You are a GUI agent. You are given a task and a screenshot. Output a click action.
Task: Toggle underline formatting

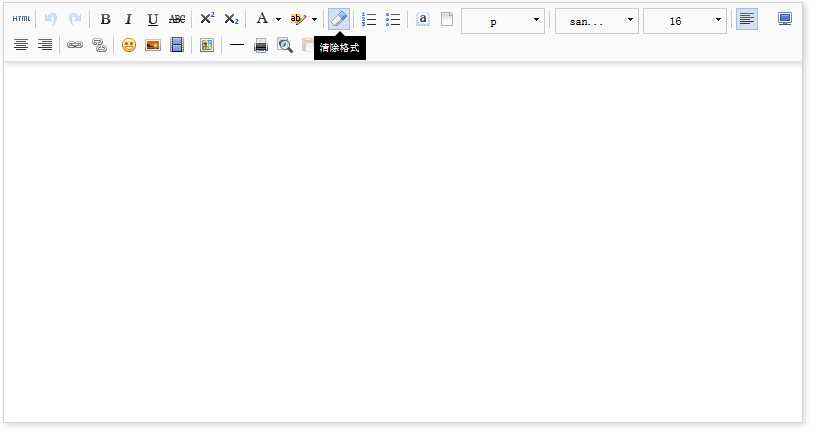click(x=153, y=19)
